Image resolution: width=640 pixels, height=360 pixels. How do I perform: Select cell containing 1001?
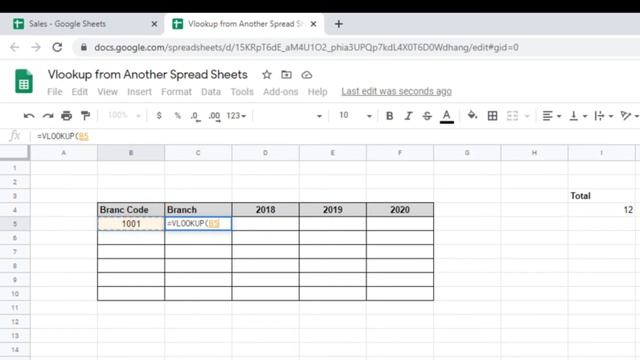(x=131, y=224)
